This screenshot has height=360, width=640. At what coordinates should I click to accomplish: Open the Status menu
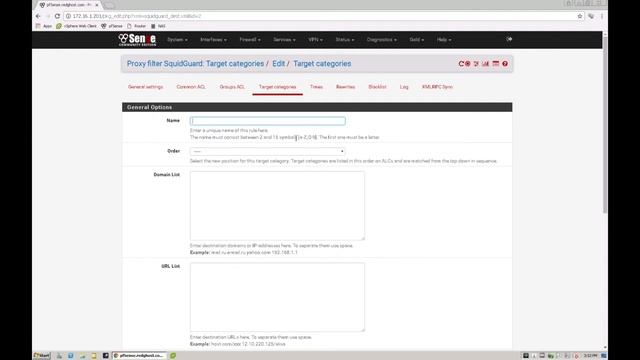coord(344,40)
